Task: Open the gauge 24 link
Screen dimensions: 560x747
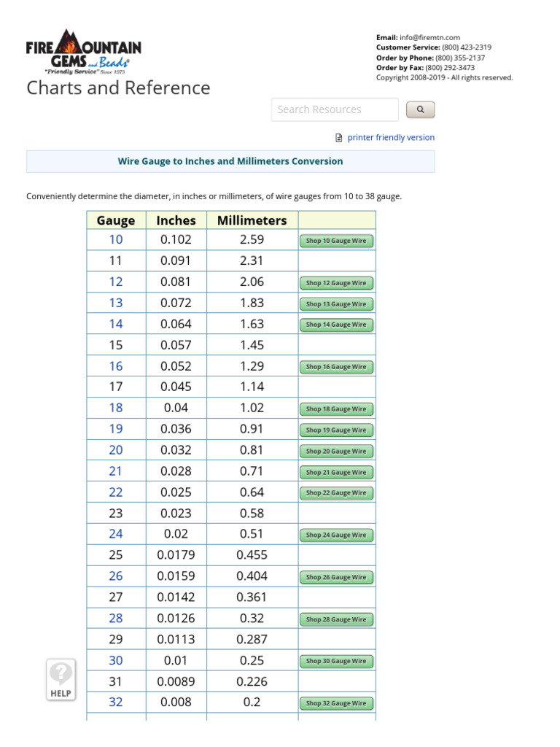Action: [x=116, y=534]
